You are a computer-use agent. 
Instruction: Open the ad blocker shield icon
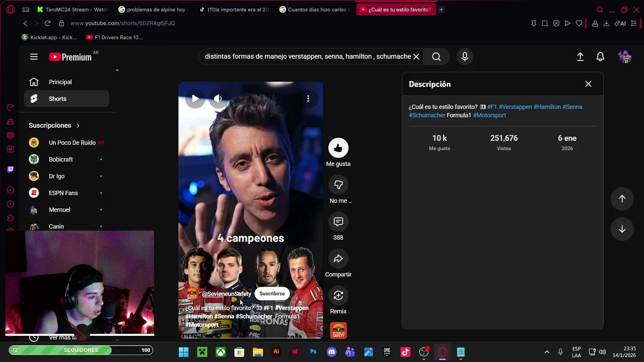(556, 23)
